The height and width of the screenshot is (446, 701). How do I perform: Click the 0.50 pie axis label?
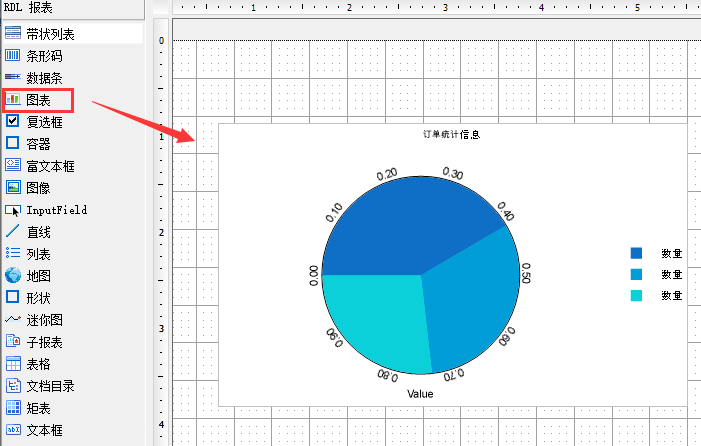[x=526, y=273]
